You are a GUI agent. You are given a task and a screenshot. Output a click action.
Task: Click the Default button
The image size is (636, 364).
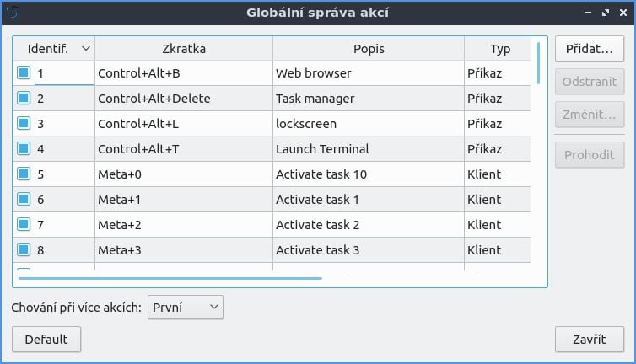[x=46, y=340]
